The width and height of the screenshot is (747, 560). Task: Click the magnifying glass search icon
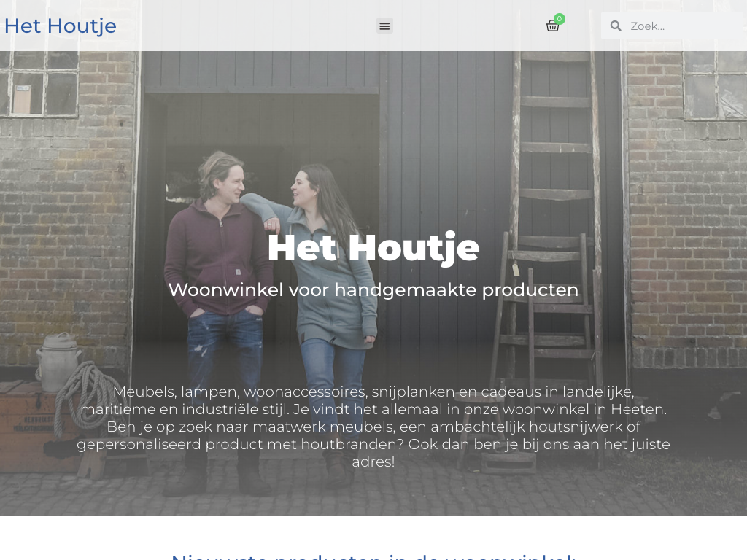616,26
